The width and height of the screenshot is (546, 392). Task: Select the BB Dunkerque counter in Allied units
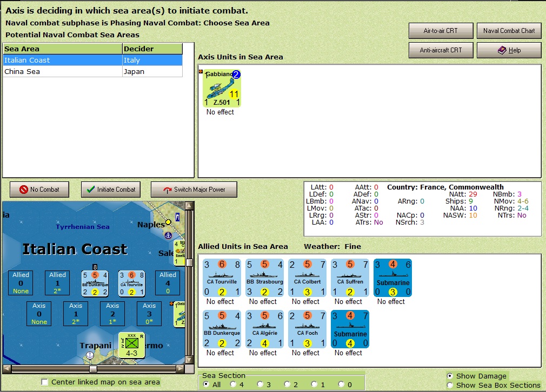[222, 329]
